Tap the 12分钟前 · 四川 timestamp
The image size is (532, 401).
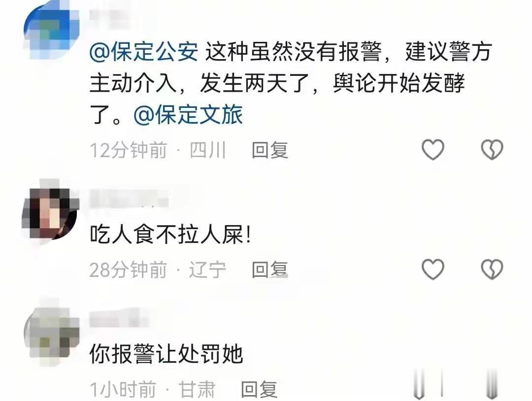click(158, 150)
